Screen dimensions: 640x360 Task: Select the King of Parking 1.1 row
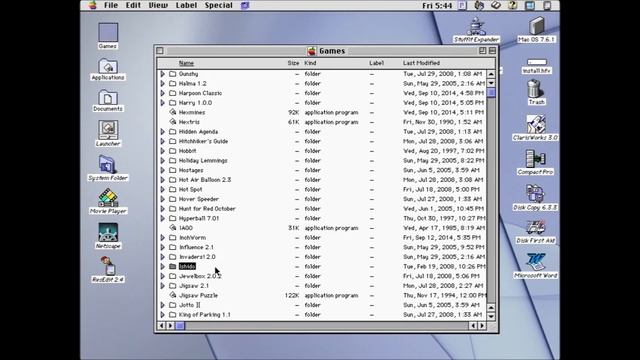[322, 315]
